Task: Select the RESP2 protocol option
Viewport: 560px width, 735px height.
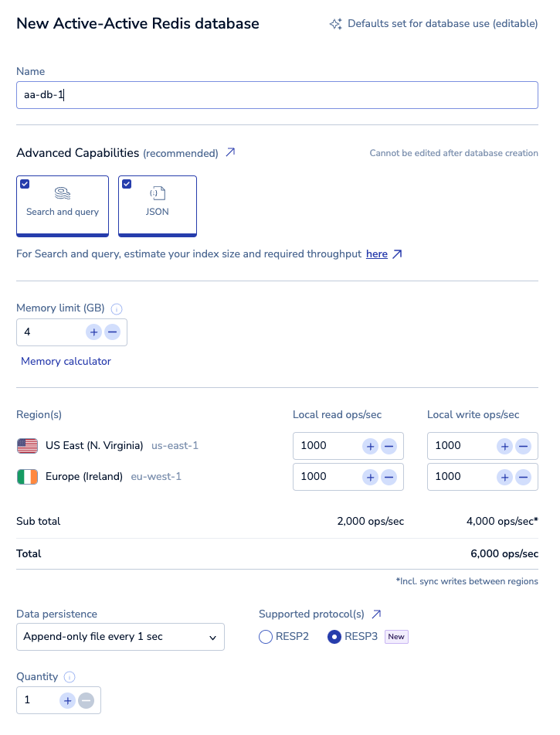Action: (266, 637)
